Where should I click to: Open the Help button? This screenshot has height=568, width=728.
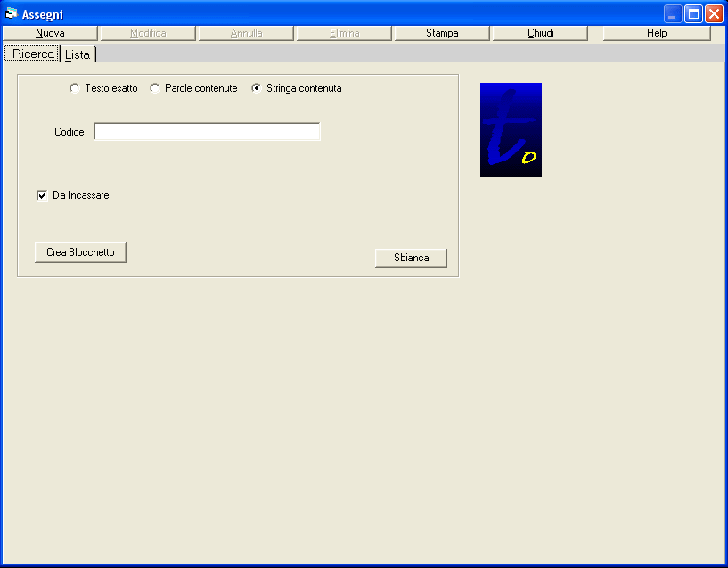click(x=657, y=33)
